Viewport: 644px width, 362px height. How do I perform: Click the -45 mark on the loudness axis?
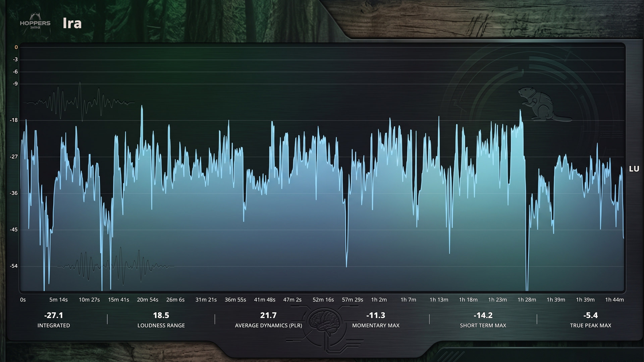pos(14,230)
